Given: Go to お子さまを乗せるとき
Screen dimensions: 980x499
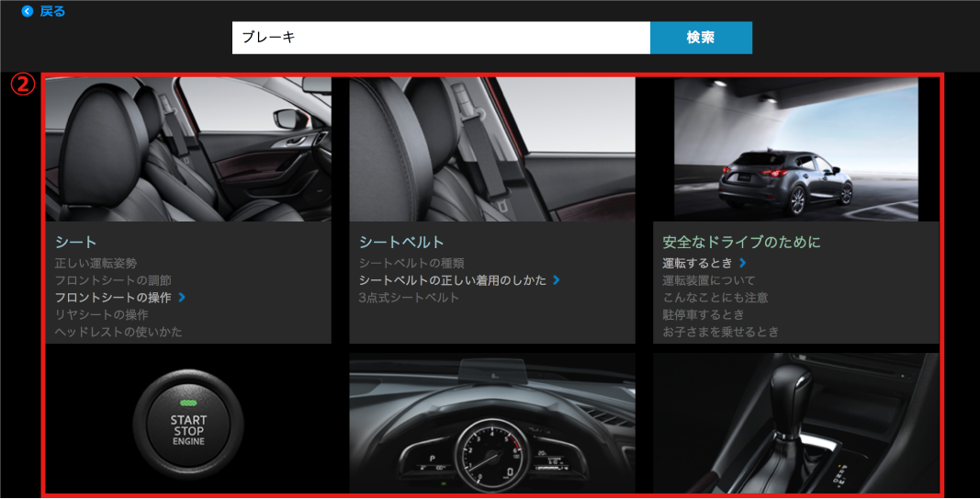Looking at the screenshot, I should coord(721,332).
